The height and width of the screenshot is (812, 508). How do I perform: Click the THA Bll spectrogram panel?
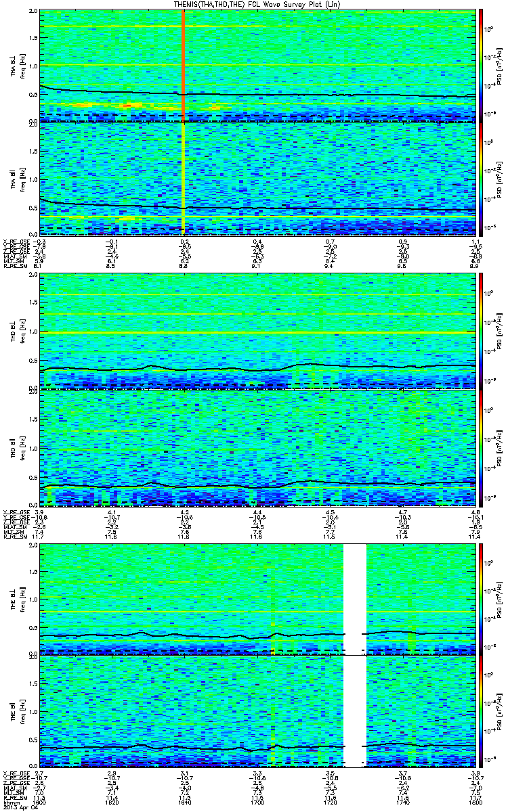point(257,179)
